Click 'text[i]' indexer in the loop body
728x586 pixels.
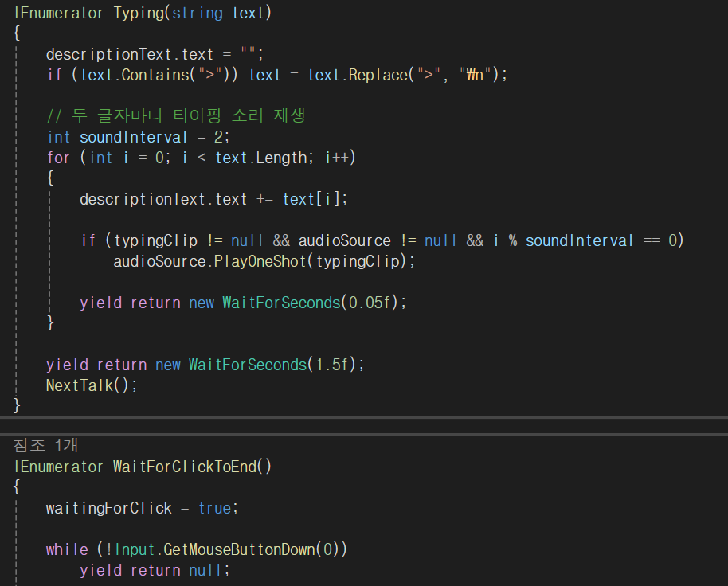click(312, 199)
